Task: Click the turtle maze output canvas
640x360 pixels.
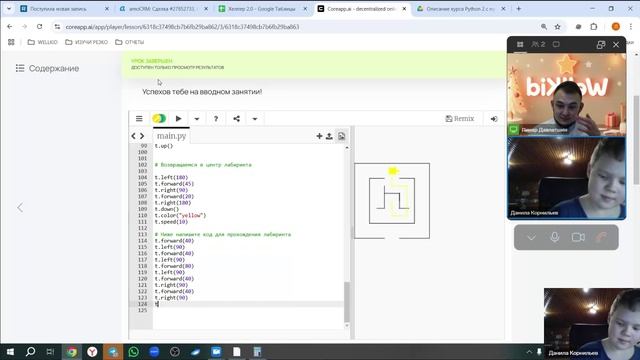Action: point(392,201)
